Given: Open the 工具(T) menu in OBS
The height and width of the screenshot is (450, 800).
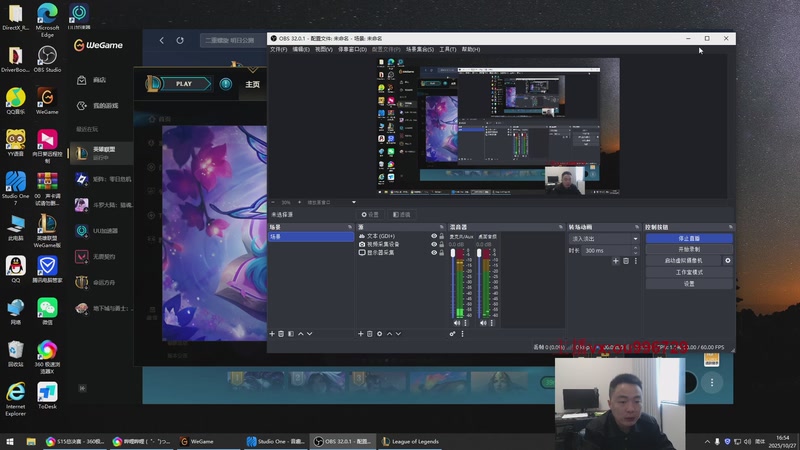Looking at the screenshot, I should (x=448, y=49).
